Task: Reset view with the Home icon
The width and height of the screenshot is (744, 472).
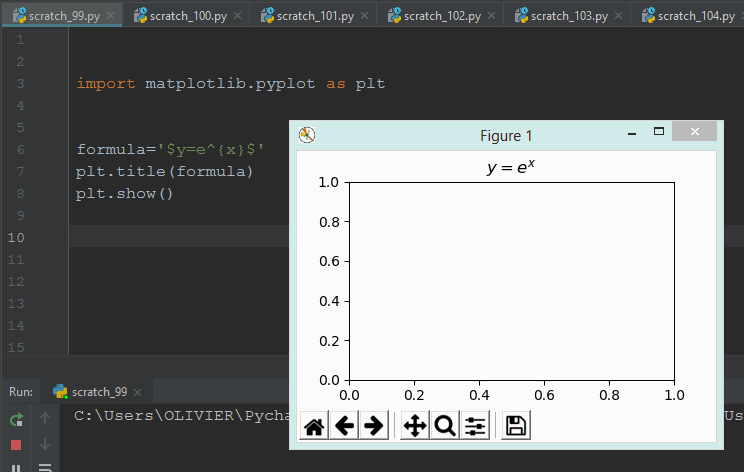Action: tap(314, 426)
